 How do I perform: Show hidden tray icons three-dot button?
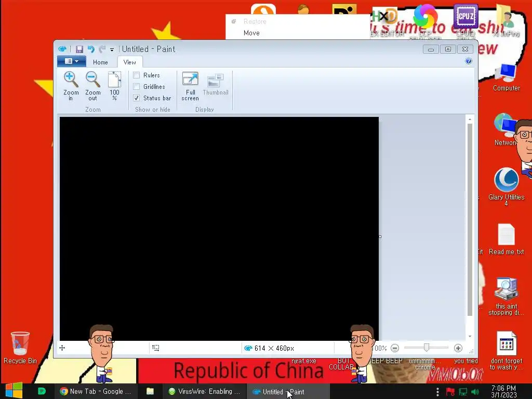437,392
